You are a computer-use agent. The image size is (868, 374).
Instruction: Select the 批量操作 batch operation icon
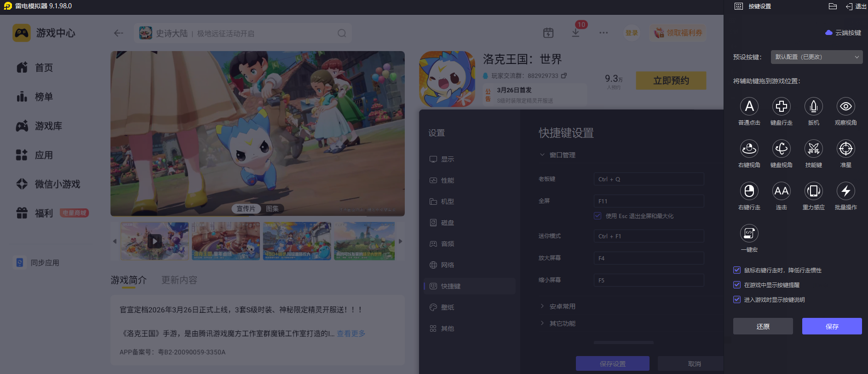click(845, 191)
